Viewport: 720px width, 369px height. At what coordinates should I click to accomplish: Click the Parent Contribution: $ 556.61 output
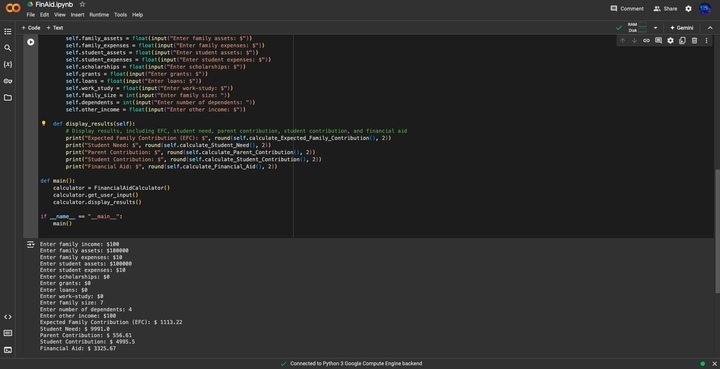[x=85, y=335]
